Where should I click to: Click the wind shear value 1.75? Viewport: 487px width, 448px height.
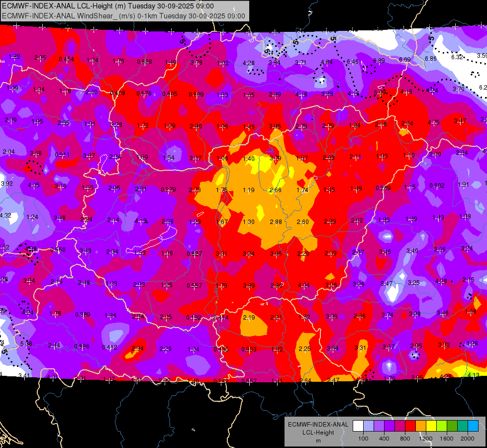point(222,190)
